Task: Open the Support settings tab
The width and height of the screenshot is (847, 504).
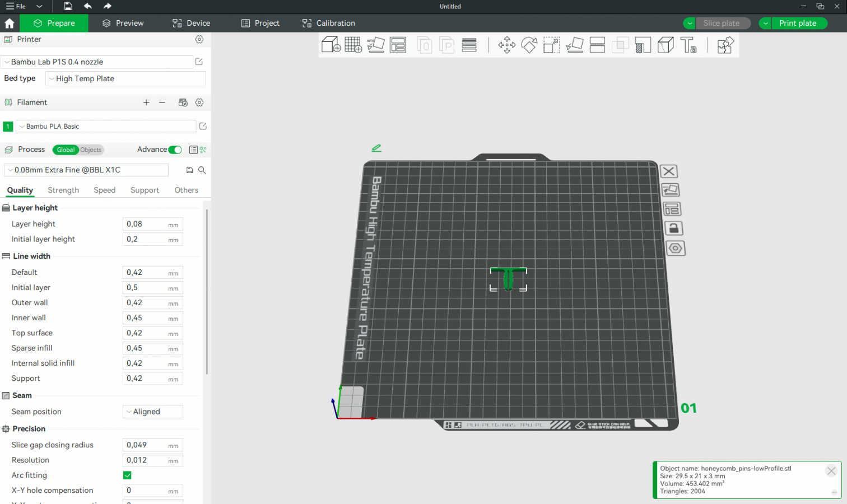Action: [x=145, y=190]
